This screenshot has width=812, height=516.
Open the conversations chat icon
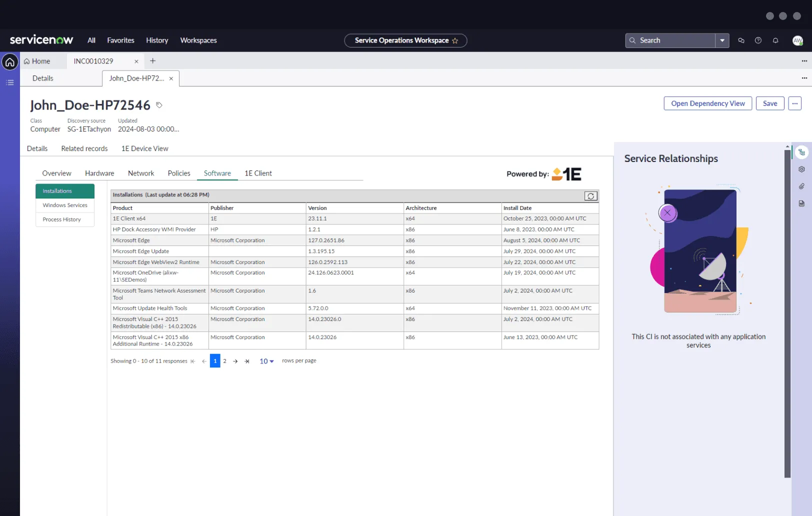point(741,40)
